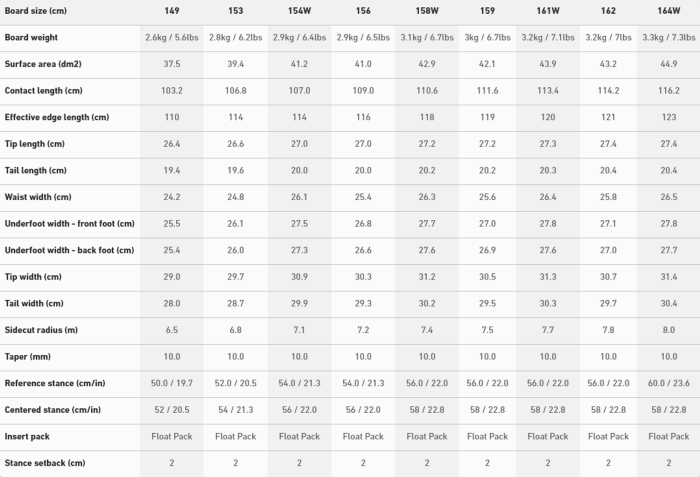Viewport: 700px width, 477px height.
Task: Select the 149 board size column header
Action: 171,11
